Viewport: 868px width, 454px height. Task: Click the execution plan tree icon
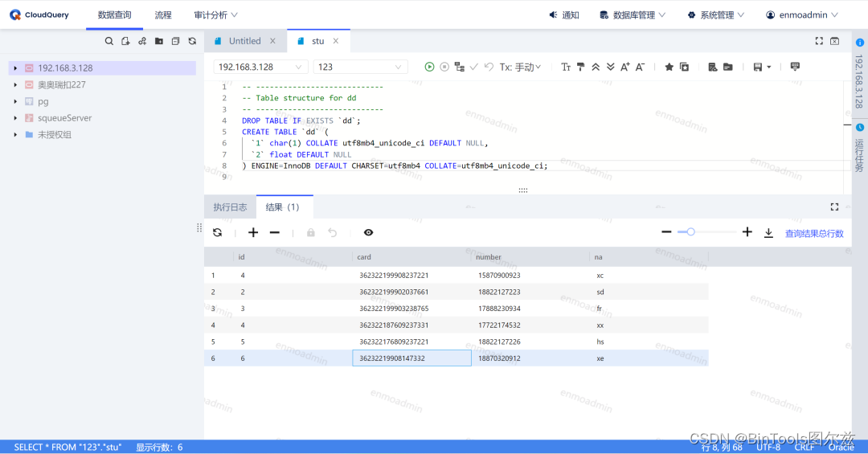tap(459, 67)
